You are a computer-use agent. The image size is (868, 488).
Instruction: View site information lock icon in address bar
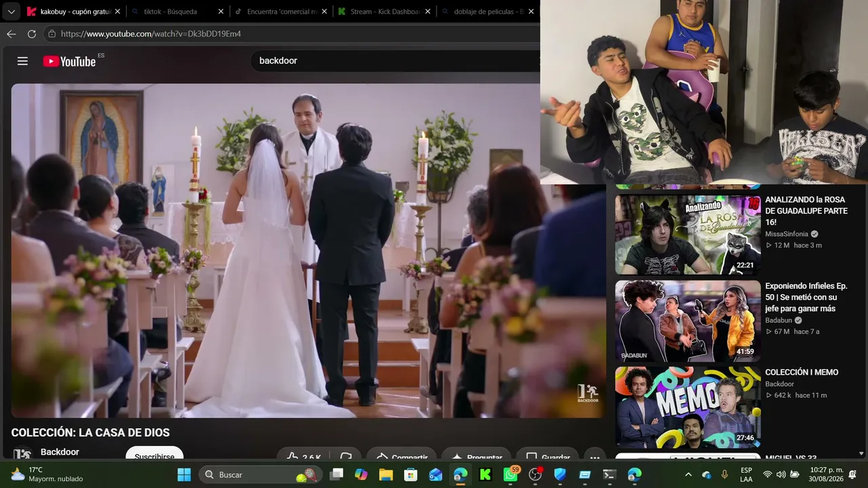pyautogui.click(x=52, y=34)
